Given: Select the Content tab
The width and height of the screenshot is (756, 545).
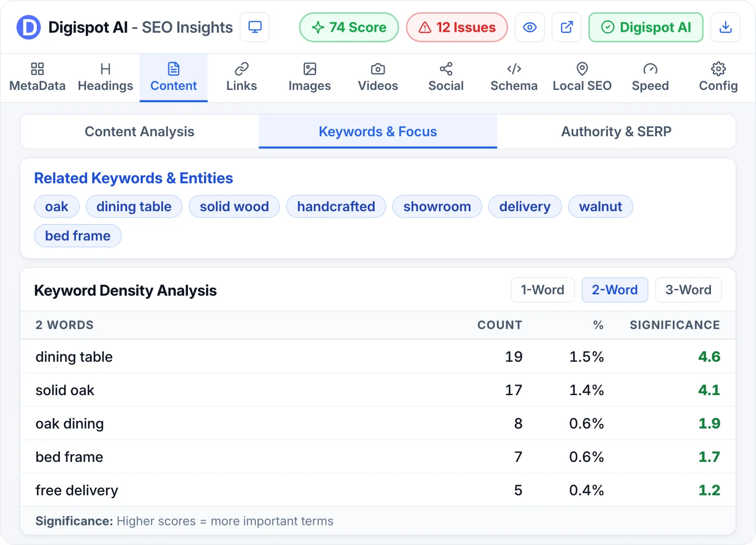Looking at the screenshot, I should [173, 78].
